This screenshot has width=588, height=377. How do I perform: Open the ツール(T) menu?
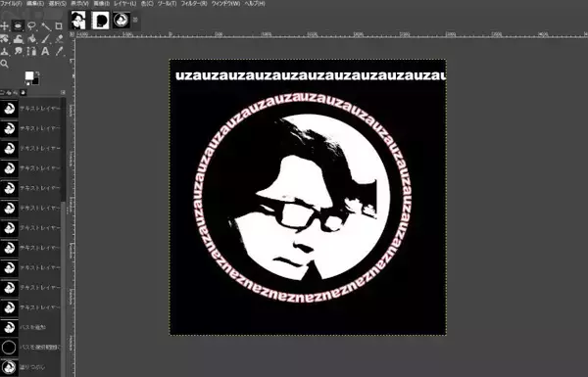point(167,3)
